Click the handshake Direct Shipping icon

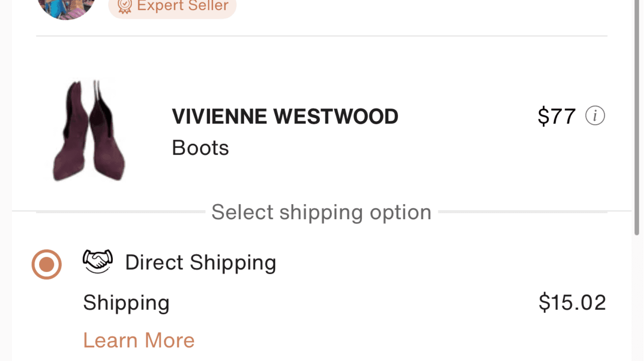point(97,261)
